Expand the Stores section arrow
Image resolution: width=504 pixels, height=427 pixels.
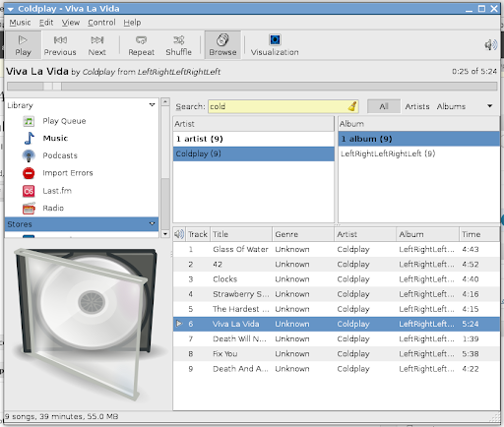coord(152,223)
